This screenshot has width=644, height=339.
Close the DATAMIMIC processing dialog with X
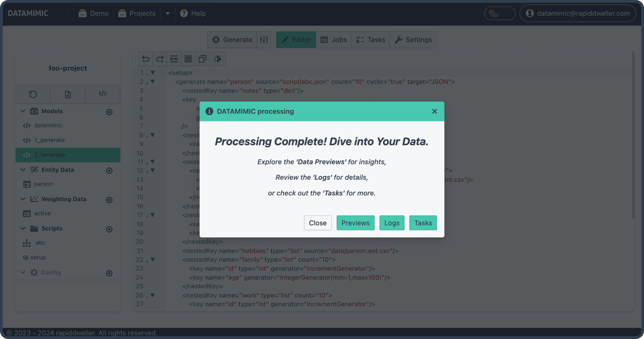click(434, 111)
